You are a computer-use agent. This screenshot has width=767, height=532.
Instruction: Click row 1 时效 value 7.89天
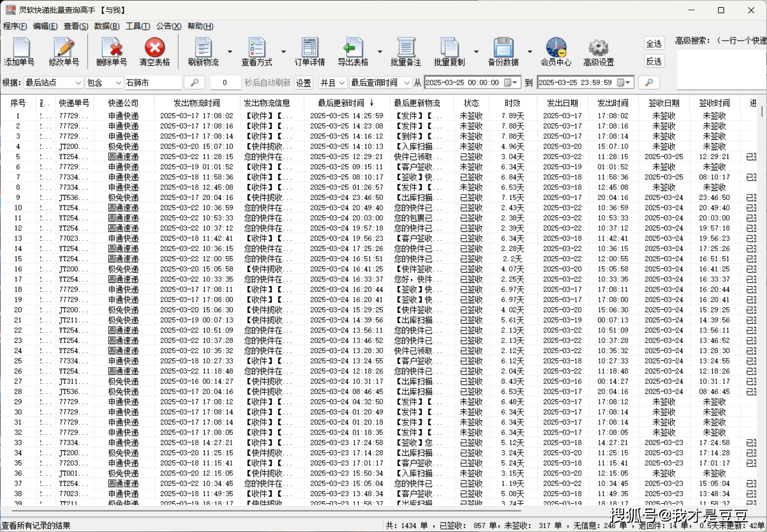click(x=512, y=116)
